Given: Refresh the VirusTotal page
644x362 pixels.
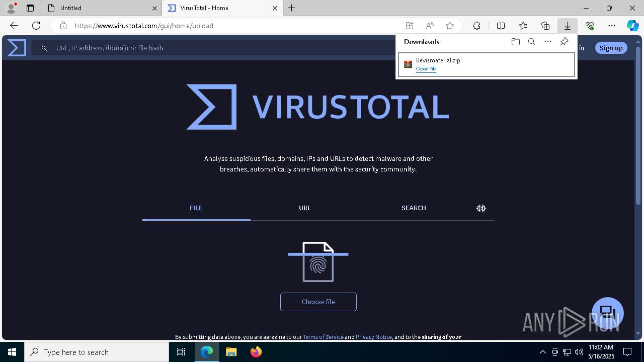Looking at the screenshot, I should tap(36, 26).
